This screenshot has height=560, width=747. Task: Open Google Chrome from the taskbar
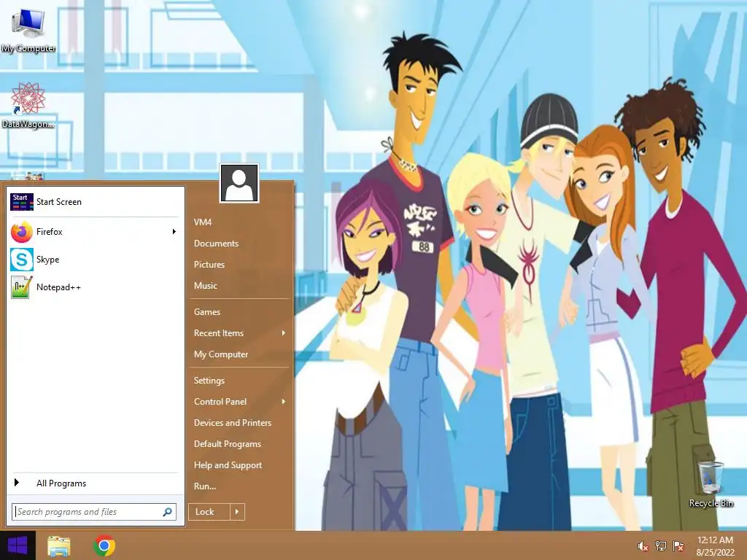click(x=104, y=545)
